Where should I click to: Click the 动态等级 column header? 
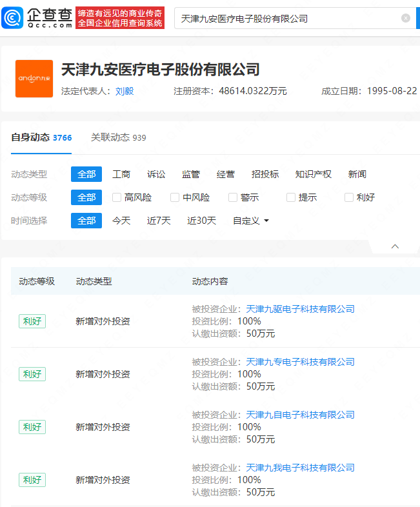[x=37, y=281]
